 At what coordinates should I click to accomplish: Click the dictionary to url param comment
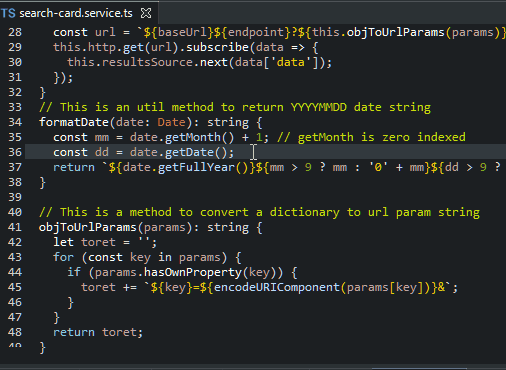(x=259, y=212)
